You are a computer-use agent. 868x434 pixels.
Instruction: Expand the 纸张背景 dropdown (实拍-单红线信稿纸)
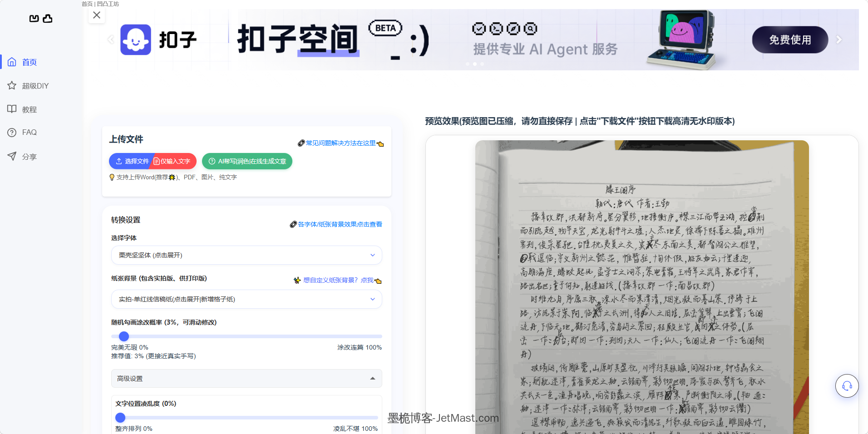point(247,299)
